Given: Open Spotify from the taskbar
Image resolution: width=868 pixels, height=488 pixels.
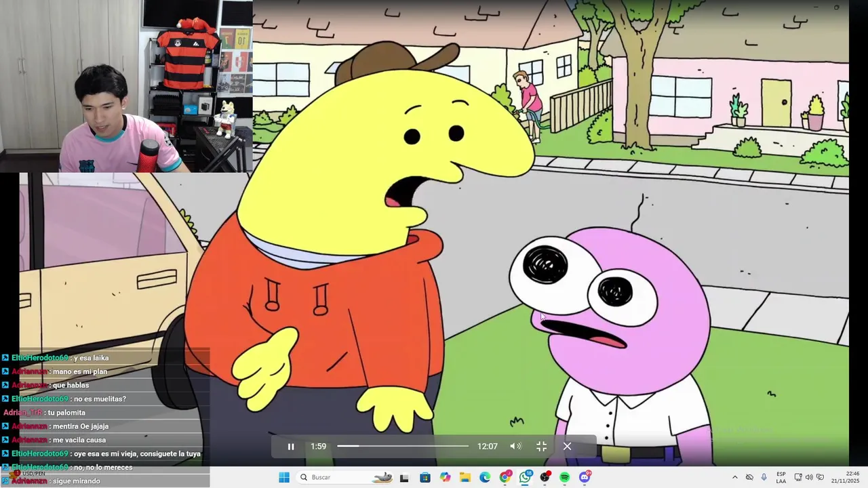Looking at the screenshot, I should (564, 478).
